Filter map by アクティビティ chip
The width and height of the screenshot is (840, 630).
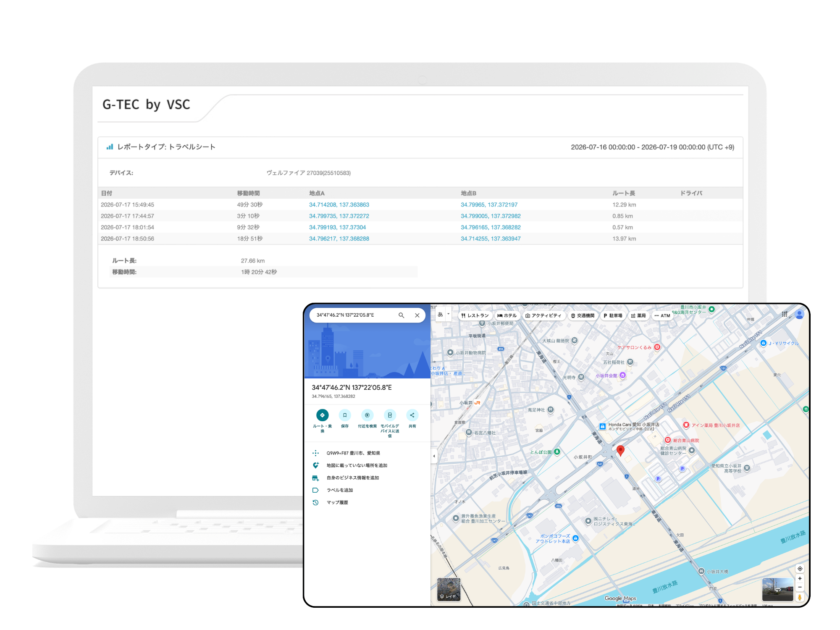pos(543,315)
